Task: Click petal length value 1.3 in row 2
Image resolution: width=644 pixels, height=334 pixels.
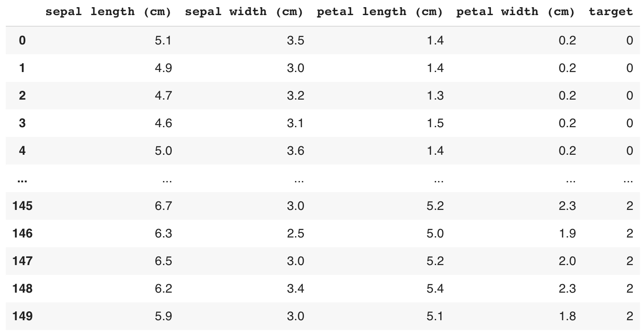Action: tap(435, 96)
